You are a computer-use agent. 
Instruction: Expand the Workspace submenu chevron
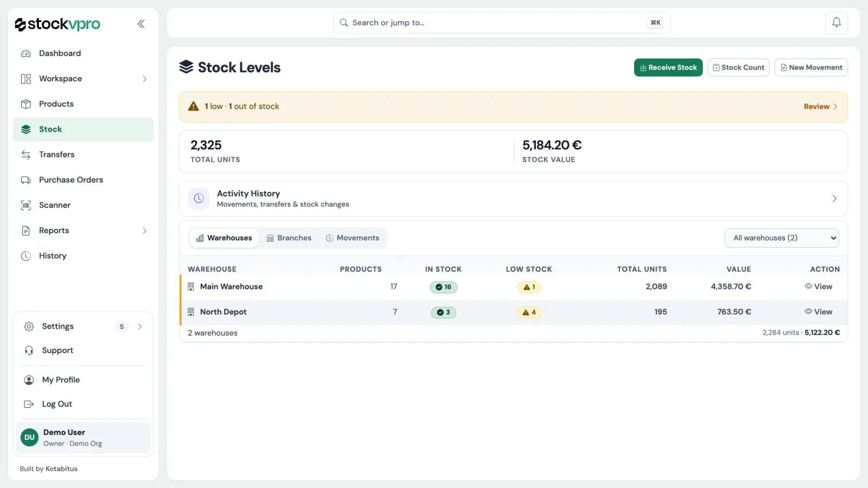[144, 79]
